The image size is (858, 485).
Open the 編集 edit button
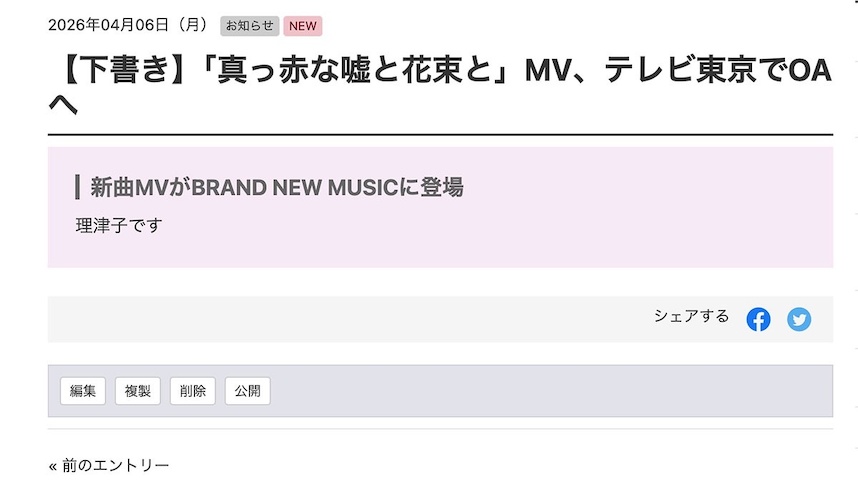(x=83, y=391)
